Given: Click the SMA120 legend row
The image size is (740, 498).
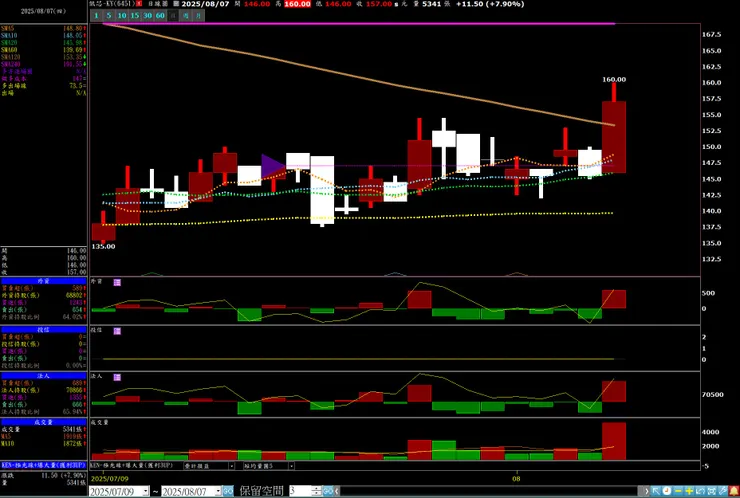Looking at the screenshot, I should (x=43, y=57).
